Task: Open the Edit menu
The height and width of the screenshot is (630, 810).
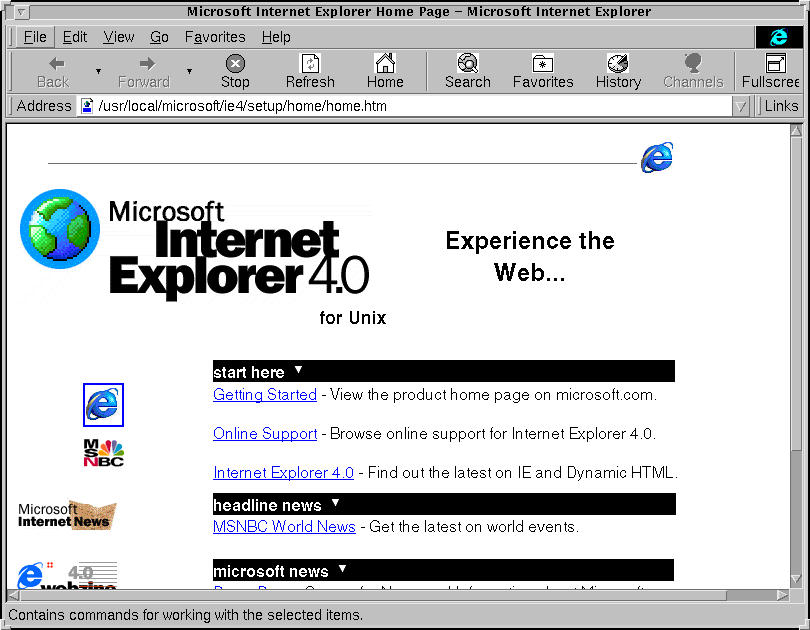Action: [75, 37]
